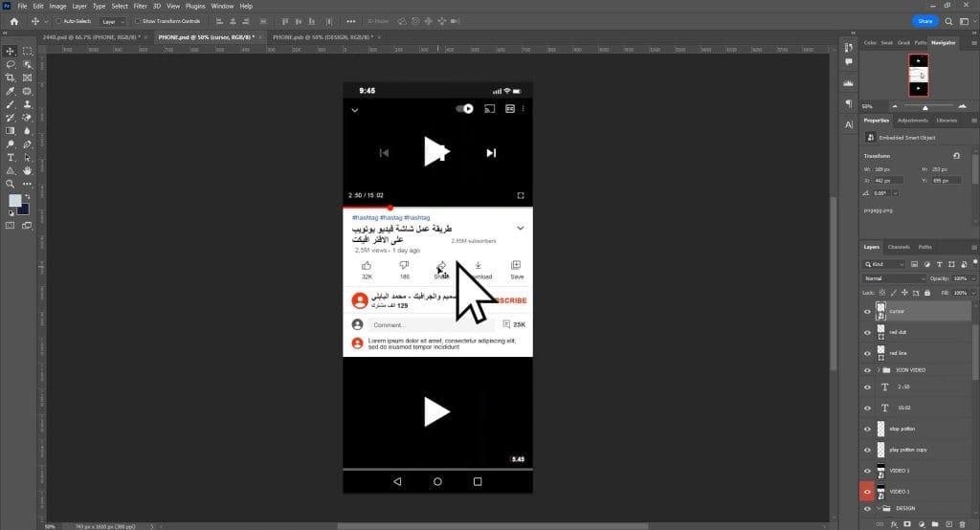Select the Eyedropper tool
This screenshot has width=980, height=530.
pos(10,91)
